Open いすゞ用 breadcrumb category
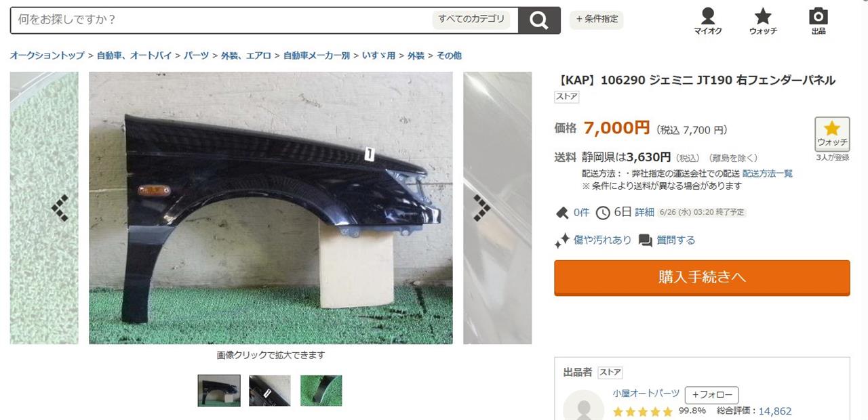868x420 pixels. pos(379,56)
